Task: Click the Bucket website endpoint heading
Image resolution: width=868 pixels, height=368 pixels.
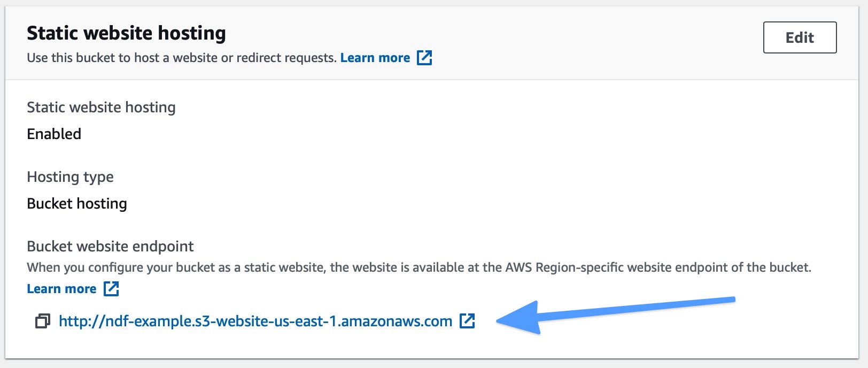Action: [110, 246]
